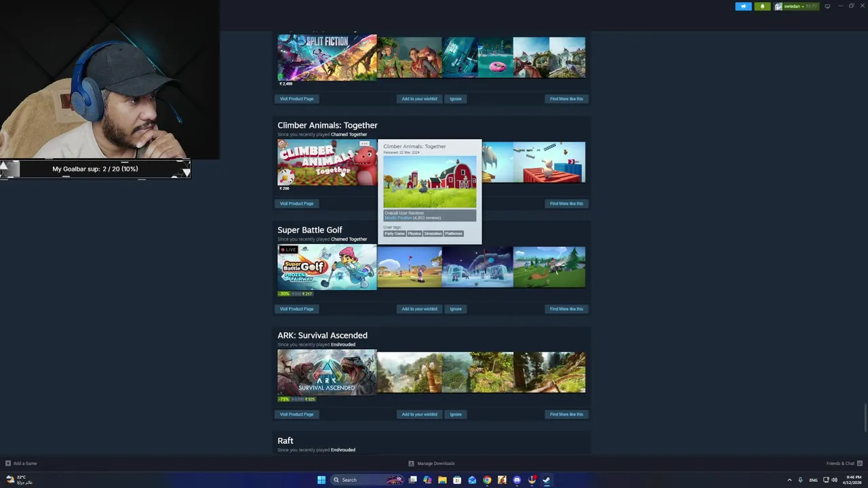Click the Split Fiction capsule image

(x=327, y=58)
